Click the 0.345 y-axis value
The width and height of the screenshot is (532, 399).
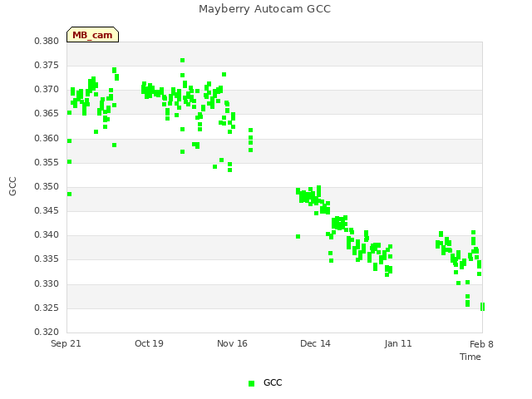tap(47, 210)
